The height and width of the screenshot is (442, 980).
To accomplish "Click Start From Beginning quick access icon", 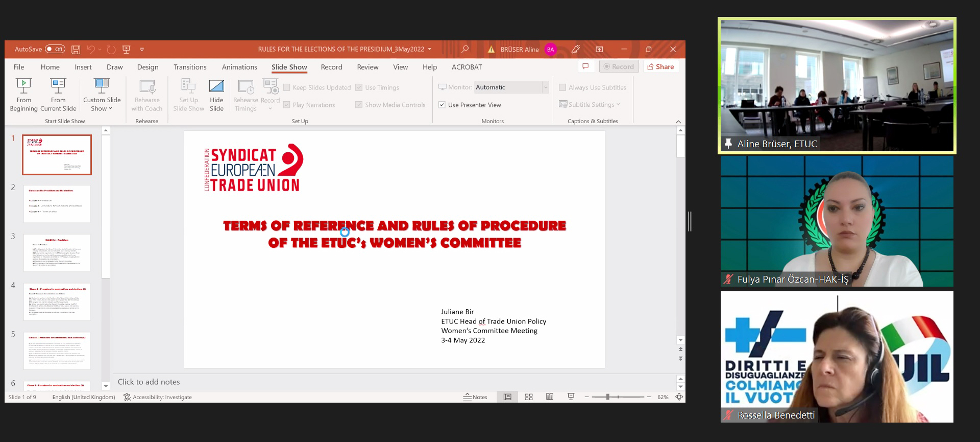I will tap(127, 50).
